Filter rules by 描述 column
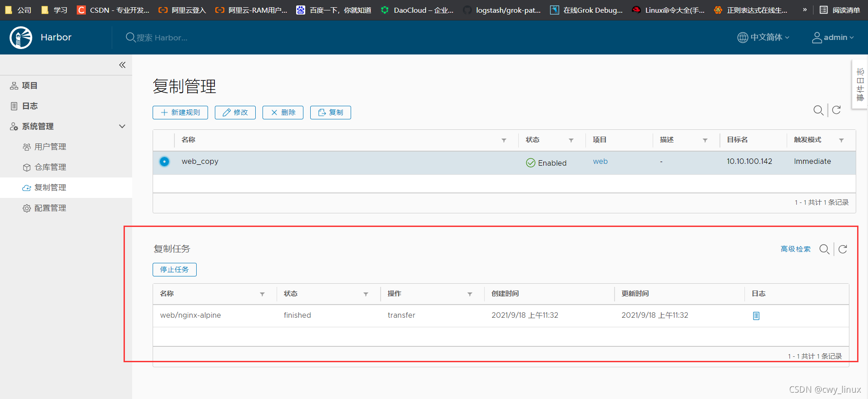This screenshot has width=868, height=399. [x=705, y=140]
